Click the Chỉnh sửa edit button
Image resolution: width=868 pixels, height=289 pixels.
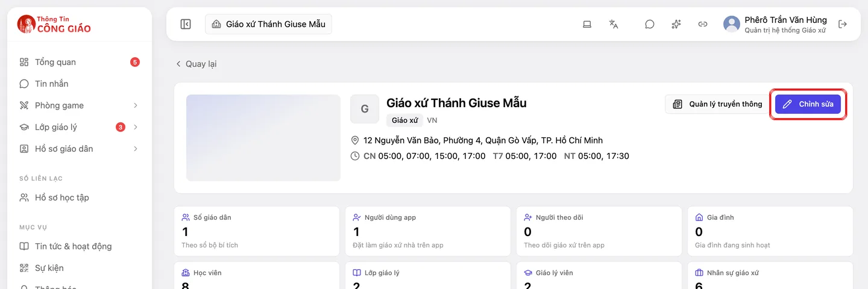(808, 104)
